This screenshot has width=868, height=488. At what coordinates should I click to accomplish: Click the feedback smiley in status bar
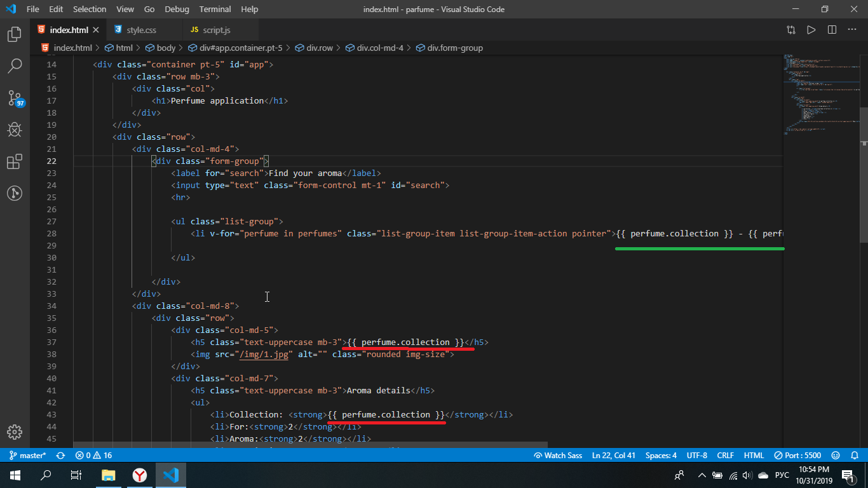click(x=836, y=456)
